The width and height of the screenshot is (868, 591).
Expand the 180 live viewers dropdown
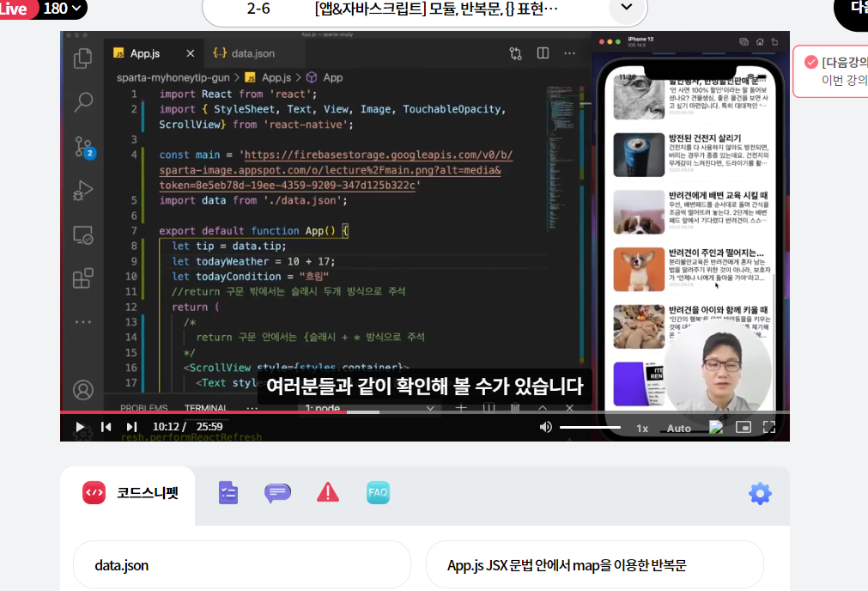pos(63,9)
